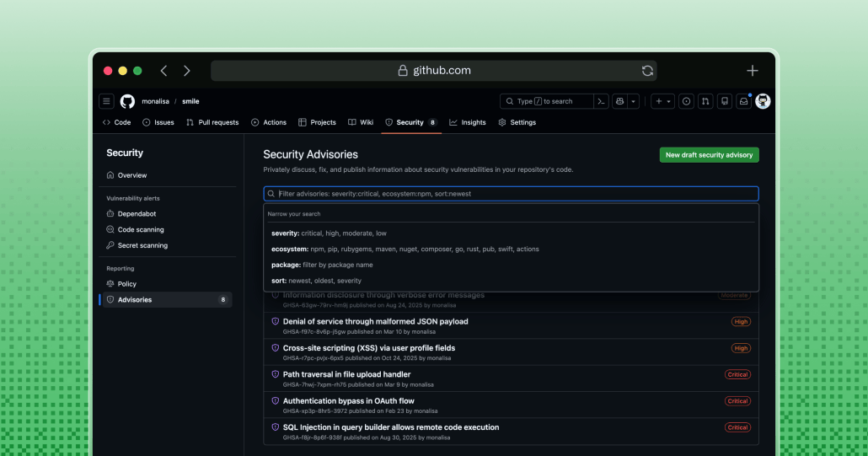This screenshot has width=868, height=456.
Task: Click shield icon beside SQL Injection advisory
Action: click(275, 427)
